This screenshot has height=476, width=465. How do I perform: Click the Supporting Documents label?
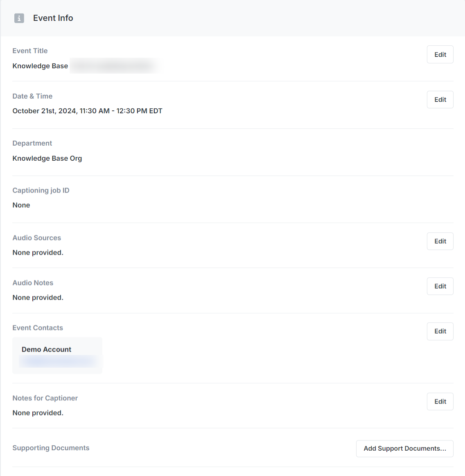click(x=51, y=448)
